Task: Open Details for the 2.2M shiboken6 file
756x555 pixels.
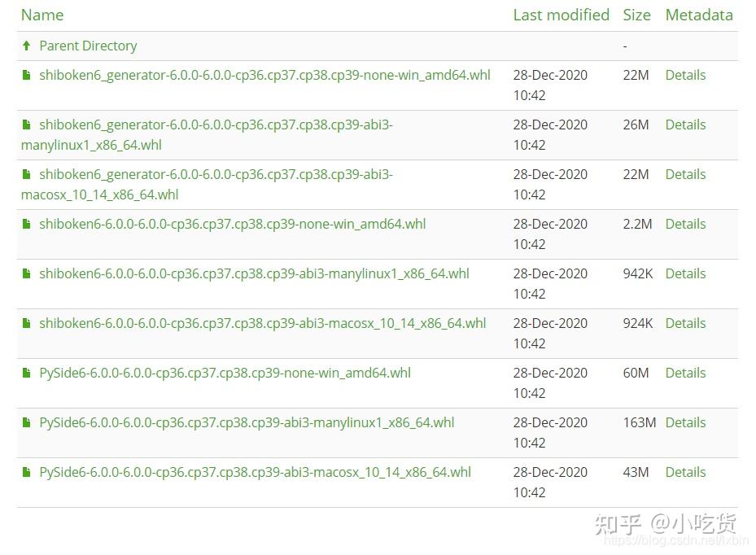Action: (x=685, y=224)
